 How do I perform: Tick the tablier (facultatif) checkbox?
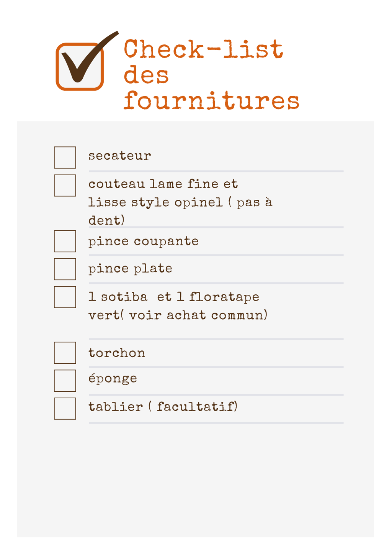click(65, 409)
